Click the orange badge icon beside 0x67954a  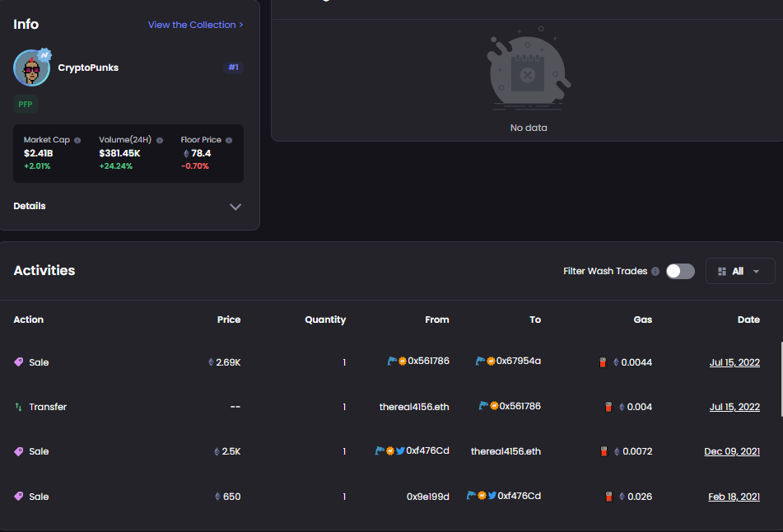click(491, 361)
